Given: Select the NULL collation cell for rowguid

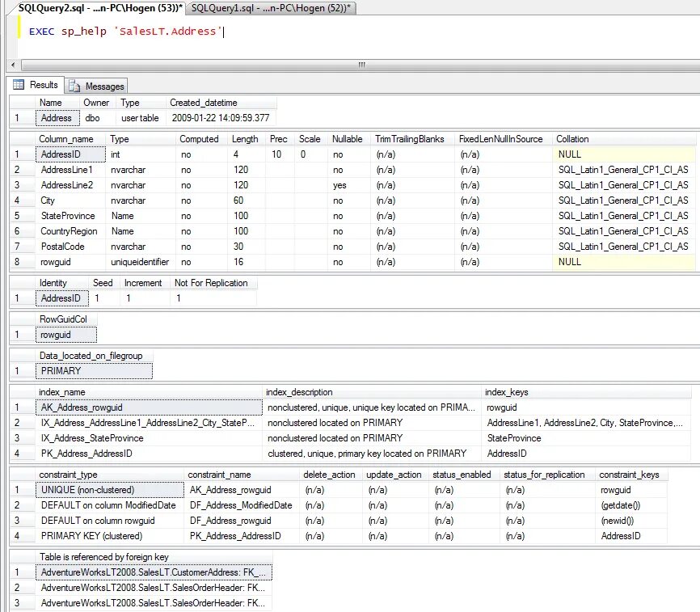Looking at the screenshot, I should pos(624,262).
